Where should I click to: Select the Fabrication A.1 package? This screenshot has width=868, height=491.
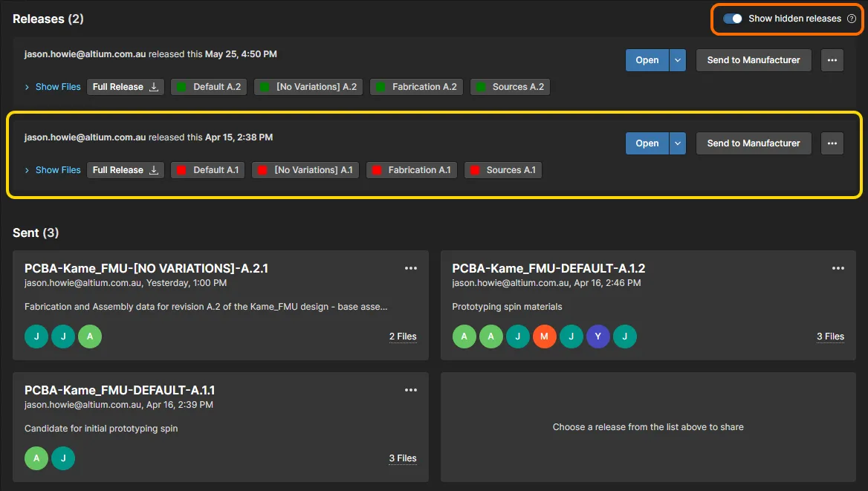(x=412, y=170)
